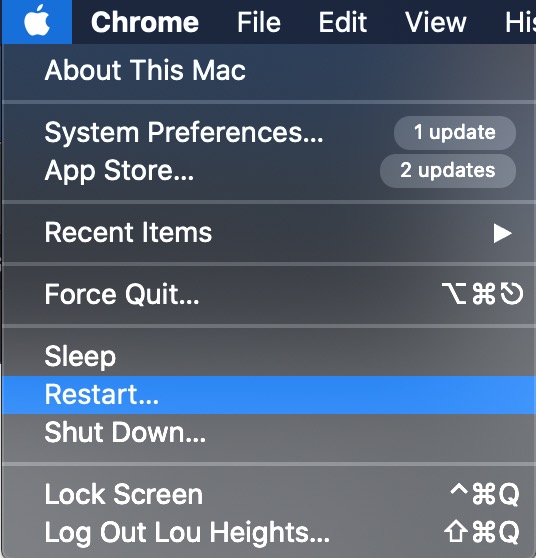Select About This Mac
The image size is (536, 558).
tap(269, 70)
